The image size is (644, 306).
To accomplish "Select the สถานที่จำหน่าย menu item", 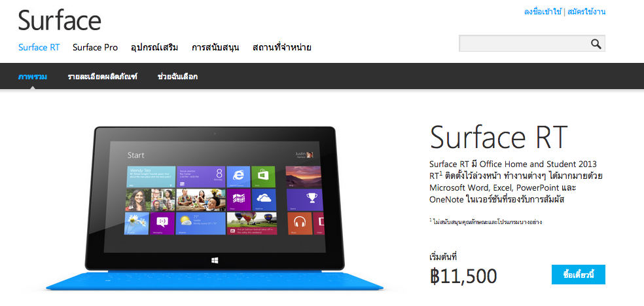I will click(x=281, y=47).
